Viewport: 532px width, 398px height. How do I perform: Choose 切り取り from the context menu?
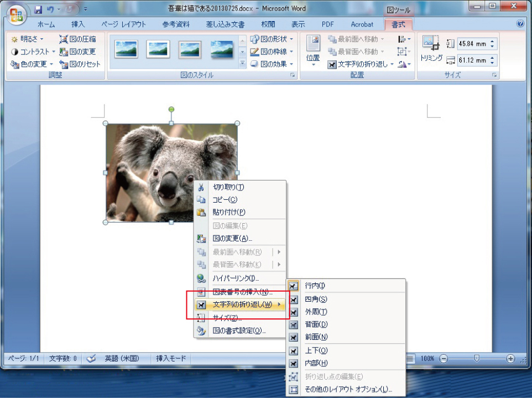point(240,187)
